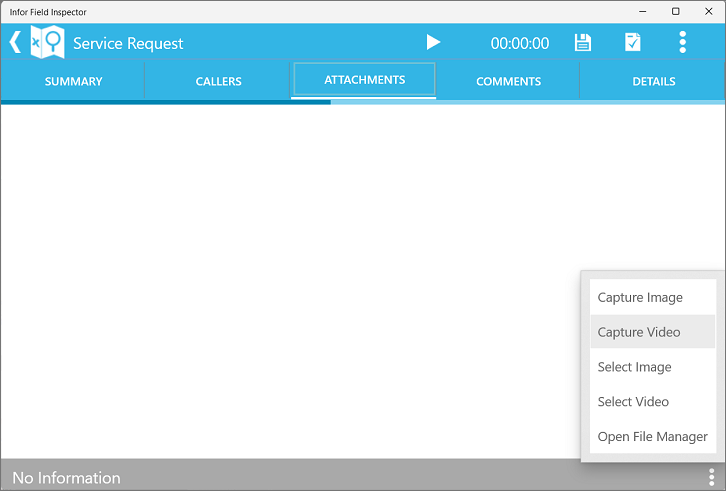Viewport: 726px width, 491px height.
Task: Select the Attachments tab
Action: point(364,80)
